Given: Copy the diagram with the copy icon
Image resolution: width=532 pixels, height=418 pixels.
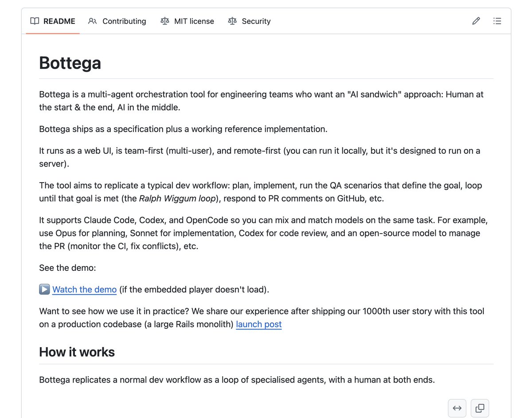Looking at the screenshot, I should pyautogui.click(x=480, y=408).
